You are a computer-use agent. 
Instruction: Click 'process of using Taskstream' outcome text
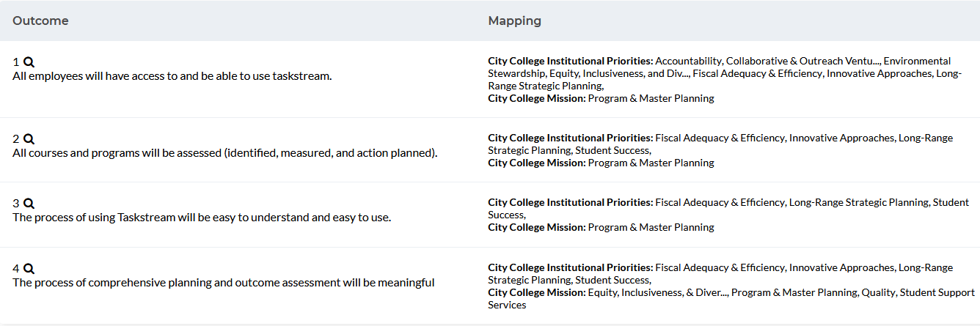(202, 218)
